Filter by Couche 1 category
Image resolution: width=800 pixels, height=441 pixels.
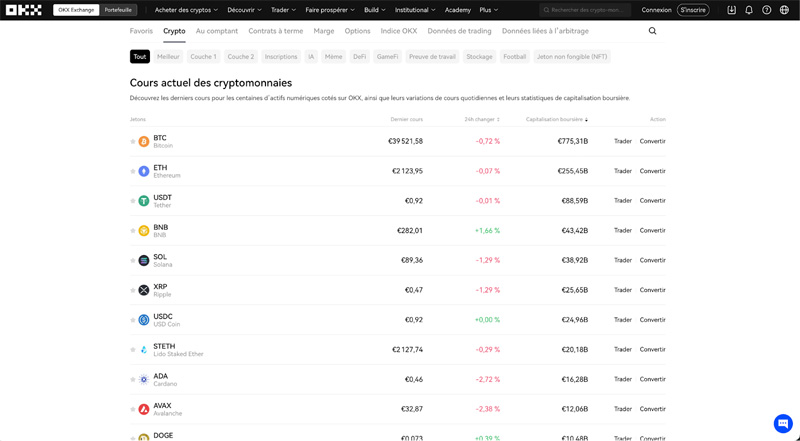203,57
